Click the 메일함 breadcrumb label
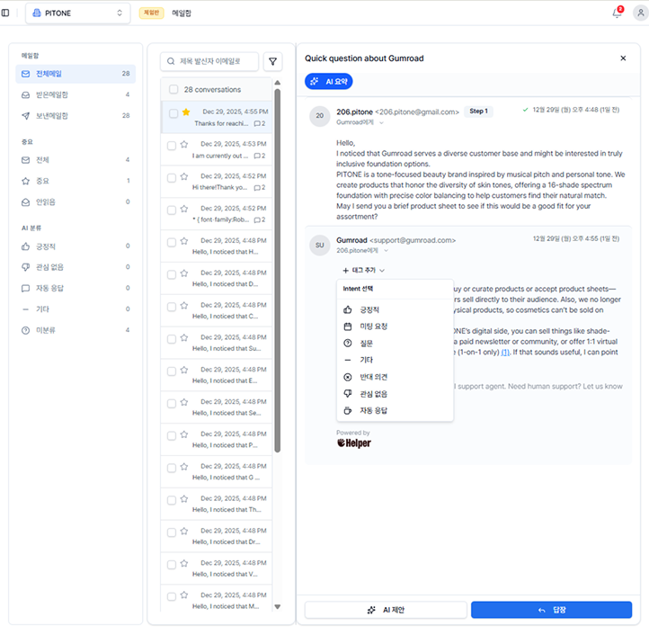This screenshot has width=649, height=644. 182,13
